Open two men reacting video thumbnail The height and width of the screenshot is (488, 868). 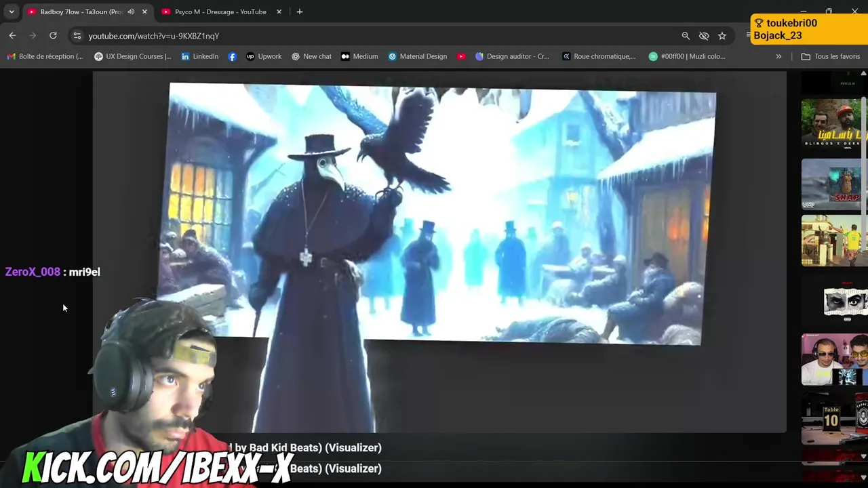(834, 359)
